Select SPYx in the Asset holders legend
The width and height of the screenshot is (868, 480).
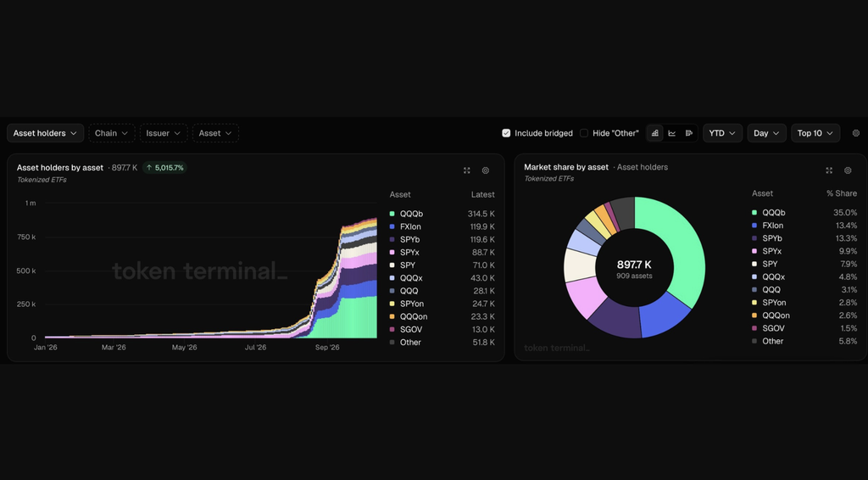(x=409, y=253)
